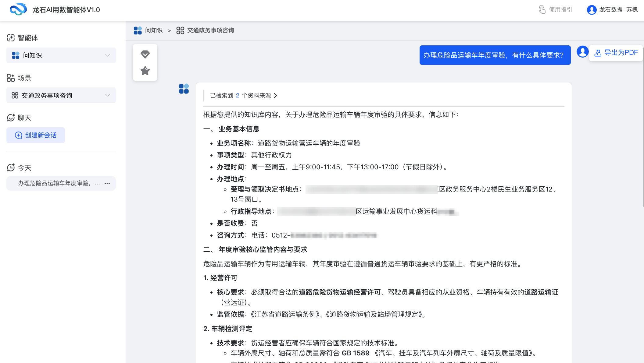Click the assistant avatar beside the answer
The image size is (644, 363).
(184, 89)
